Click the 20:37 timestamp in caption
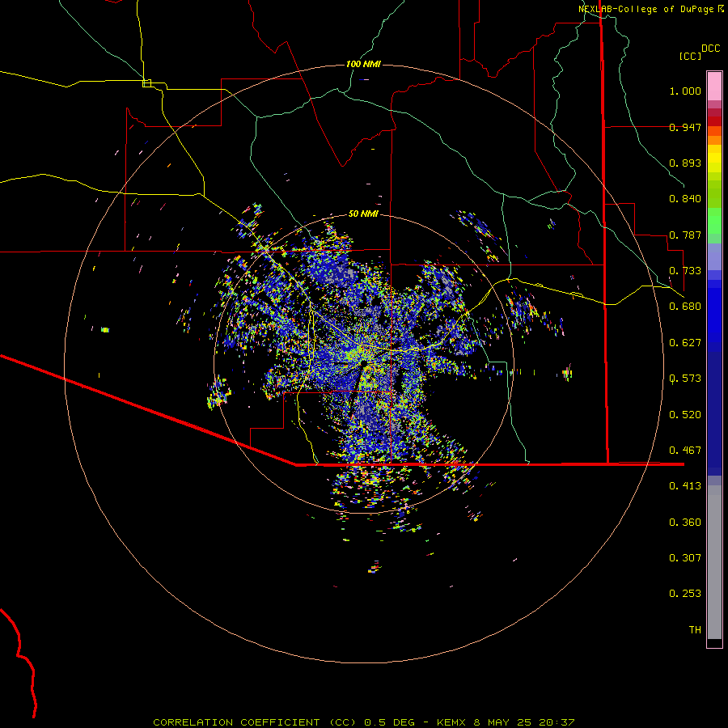The height and width of the screenshot is (728, 728). (x=557, y=722)
